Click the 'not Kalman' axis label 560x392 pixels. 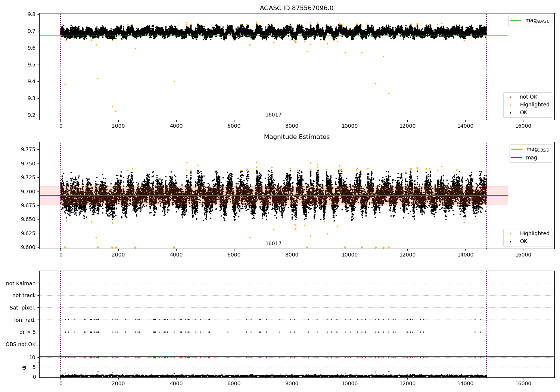(21, 283)
